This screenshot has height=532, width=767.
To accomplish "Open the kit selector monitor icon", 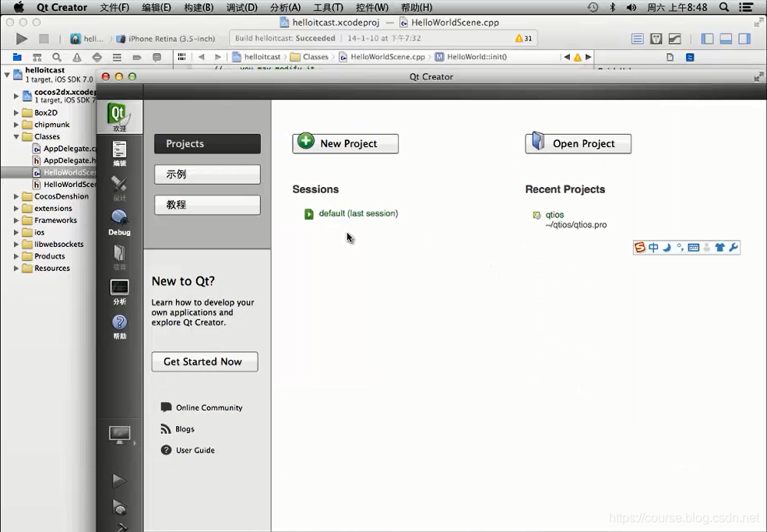I will [119, 435].
